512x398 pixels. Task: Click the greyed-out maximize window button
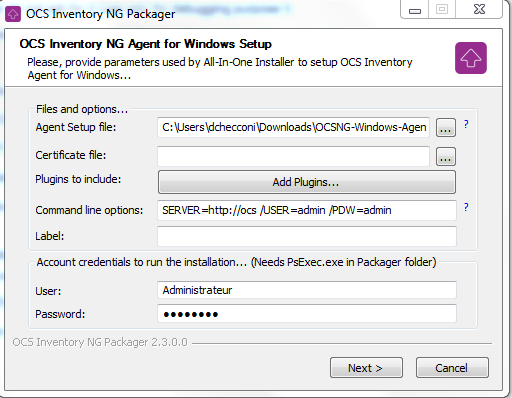442,9
